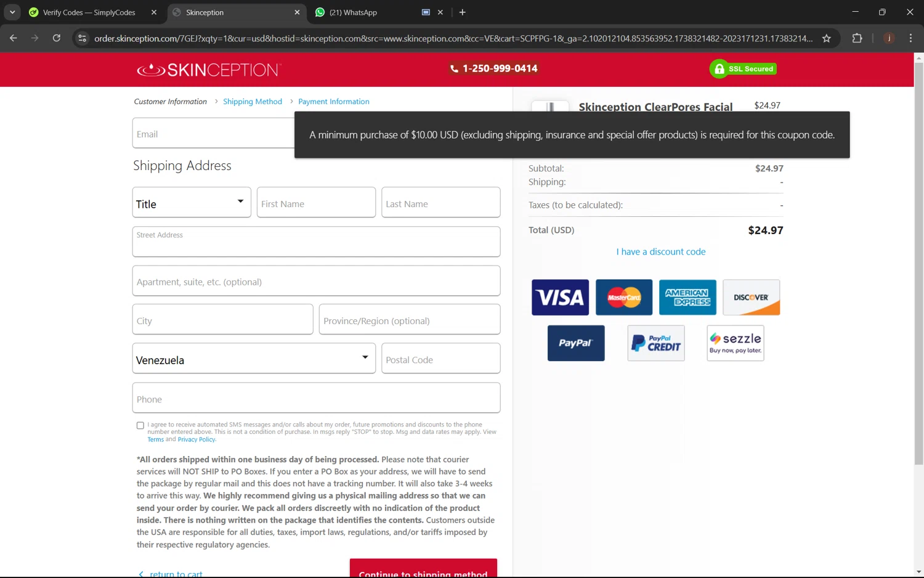This screenshot has height=578, width=924.
Task: Go forward with the browser forward arrow
Action: click(34, 38)
